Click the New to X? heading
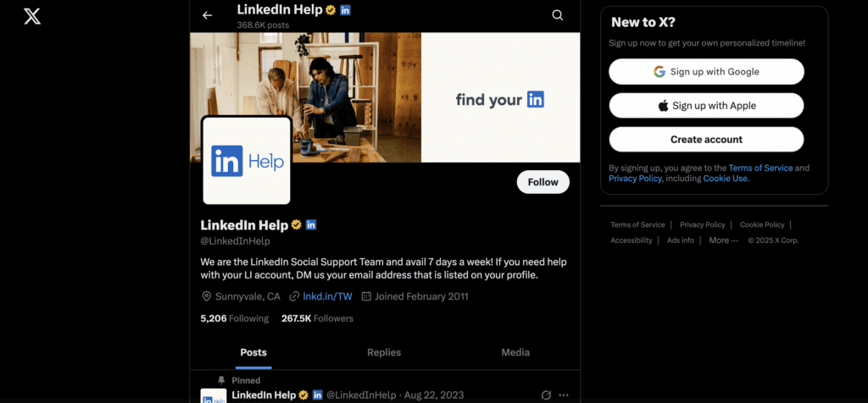The height and width of the screenshot is (403, 868). click(x=643, y=23)
